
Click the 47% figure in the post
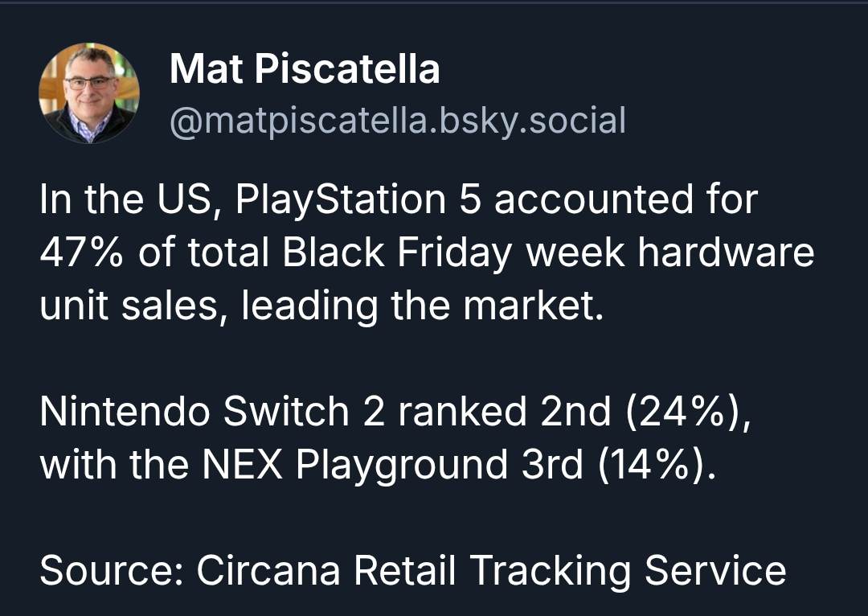tap(81, 253)
